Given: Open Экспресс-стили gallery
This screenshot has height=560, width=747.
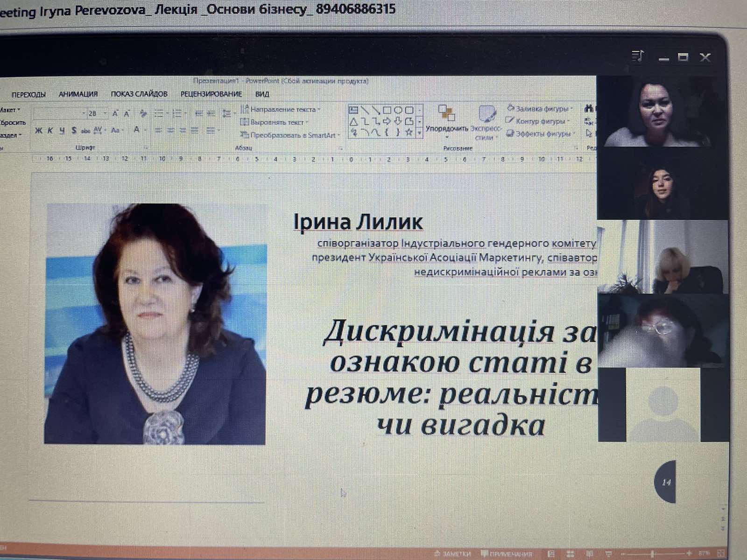Looking at the screenshot, I should coord(486,123).
